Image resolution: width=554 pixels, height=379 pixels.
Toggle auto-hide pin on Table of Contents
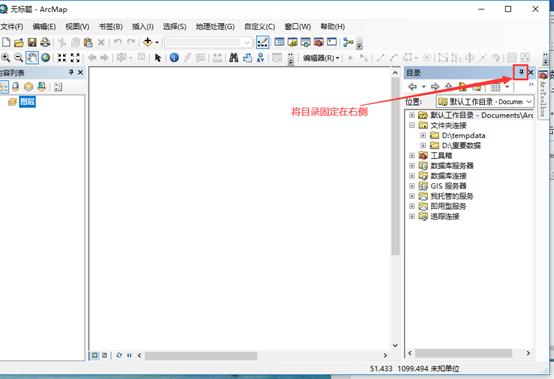[x=71, y=72]
